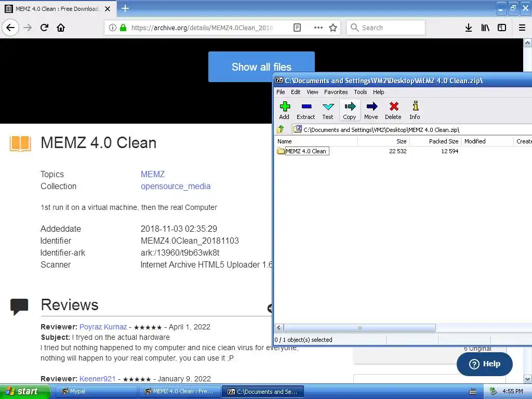Click the Reviews speech bubble icon
This screenshot has height=399, width=532.
click(x=19, y=307)
